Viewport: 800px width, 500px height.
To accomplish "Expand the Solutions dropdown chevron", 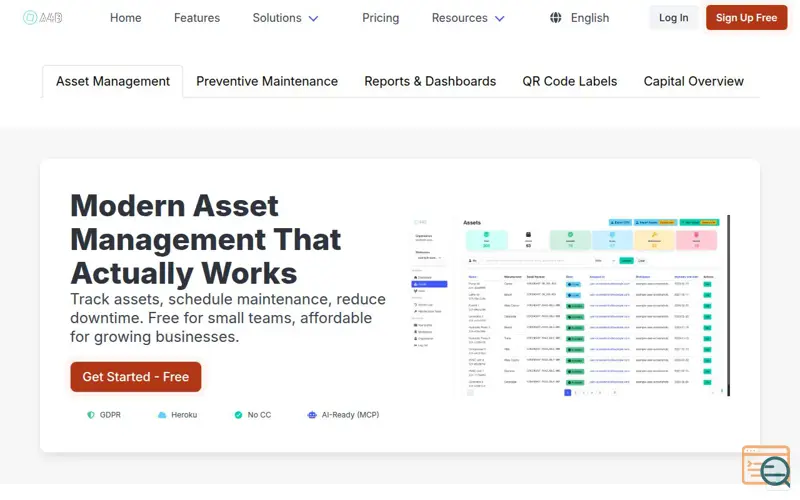I will pos(314,19).
